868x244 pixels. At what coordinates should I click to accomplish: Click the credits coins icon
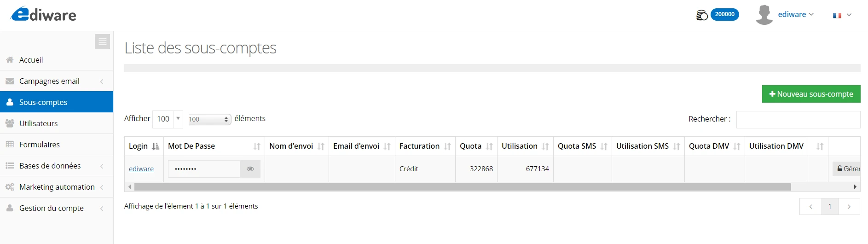tap(702, 15)
